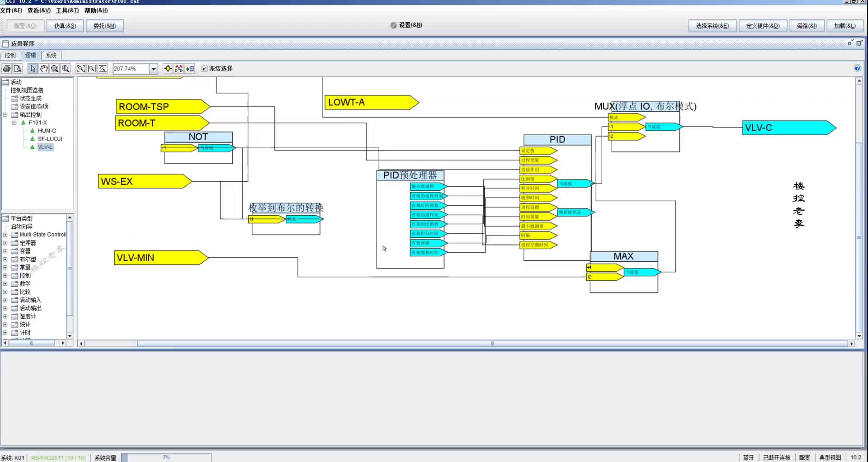Click the 旁路 button
This screenshot has height=462, width=868.
(x=807, y=26)
